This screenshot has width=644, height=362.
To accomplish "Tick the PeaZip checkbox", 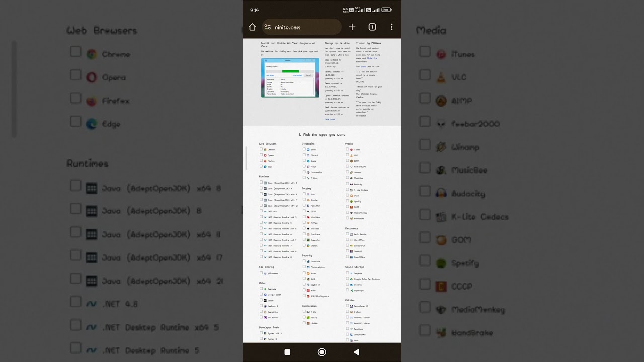I will point(304,317).
